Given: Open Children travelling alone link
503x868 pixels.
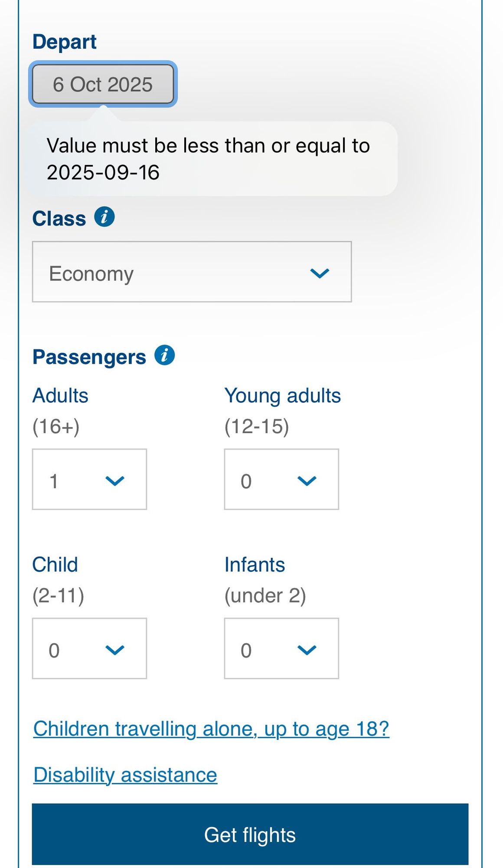Looking at the screenshot, I should pos(211,729).
